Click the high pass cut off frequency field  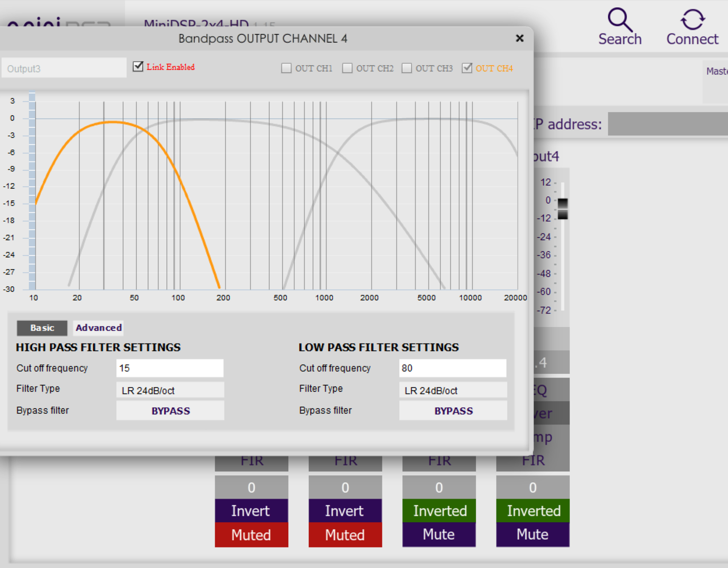[170, 368]
